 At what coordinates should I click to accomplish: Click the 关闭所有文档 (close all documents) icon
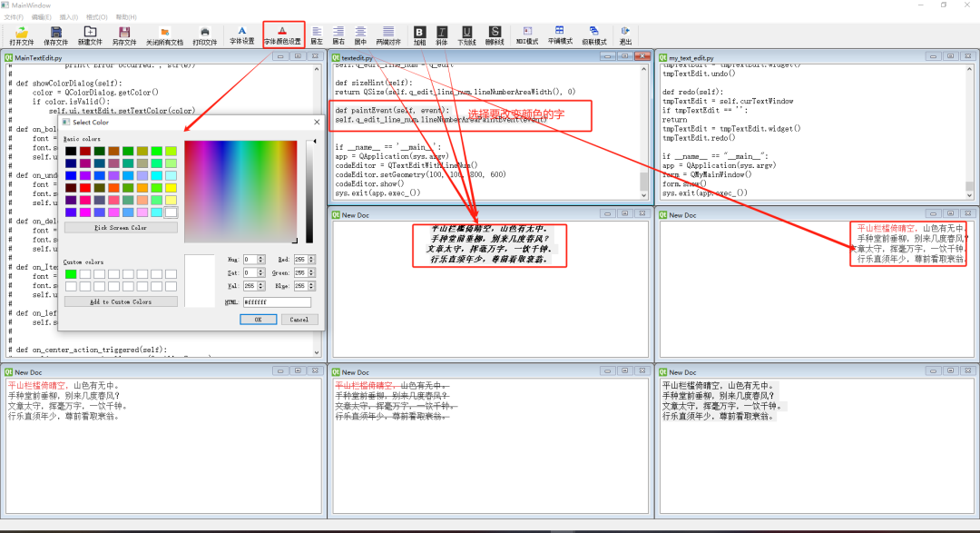[x=164, y=35]
